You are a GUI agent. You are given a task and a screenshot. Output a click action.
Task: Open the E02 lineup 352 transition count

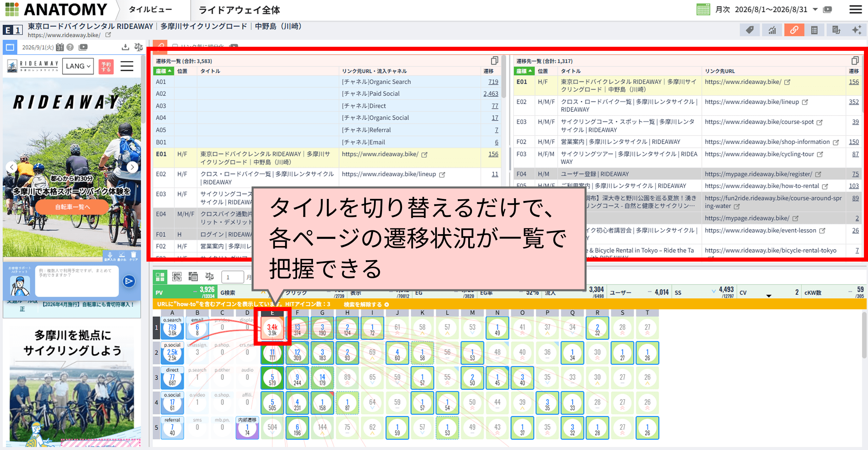pyautogui.click(x=854, y=102)
